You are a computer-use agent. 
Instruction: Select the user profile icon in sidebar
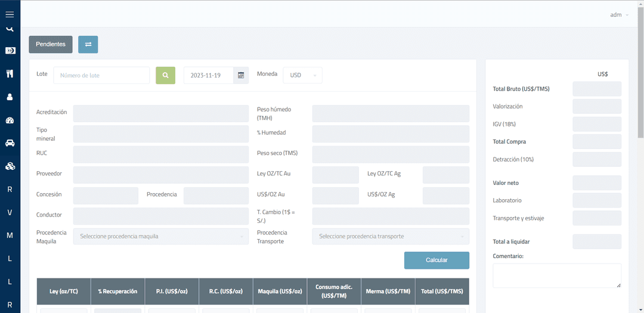(x=10, y=97)
